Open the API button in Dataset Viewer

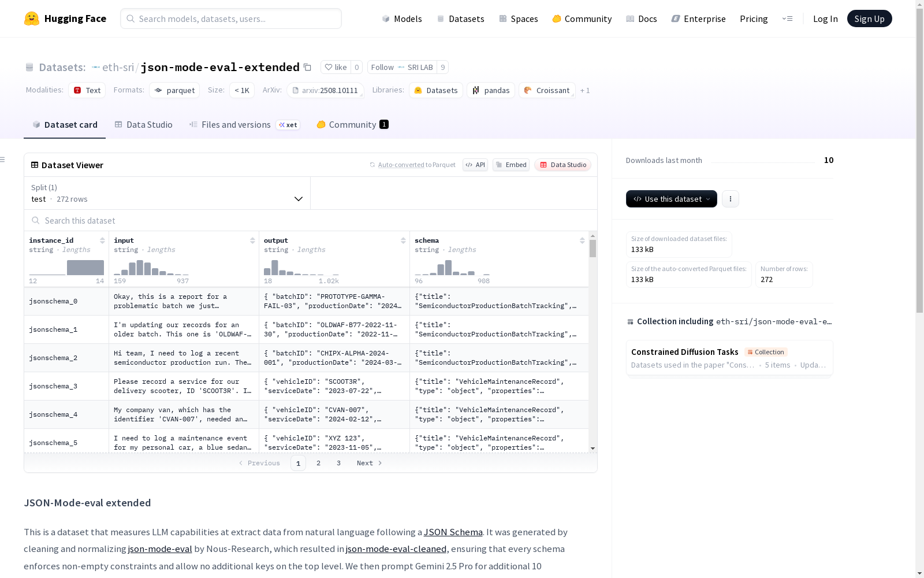tap(475, 165)
